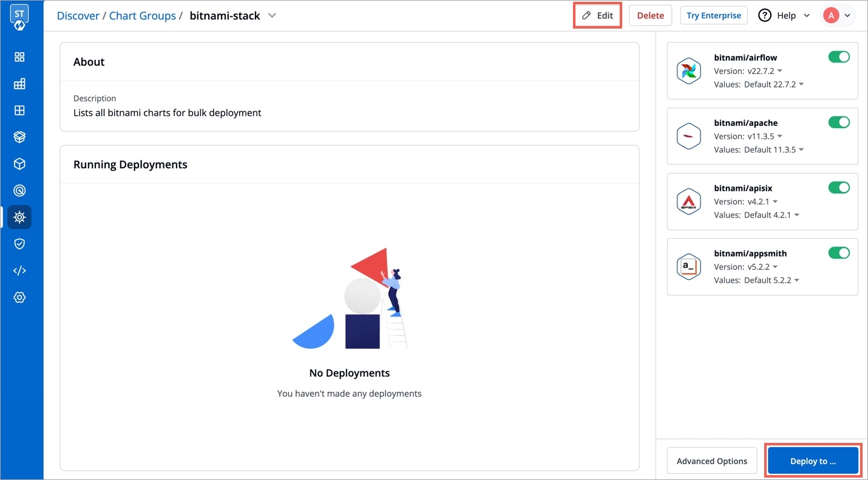Go to Discover breadcrumb link
The width and height of the screenshot is (868, 480).
pos(78,16)
